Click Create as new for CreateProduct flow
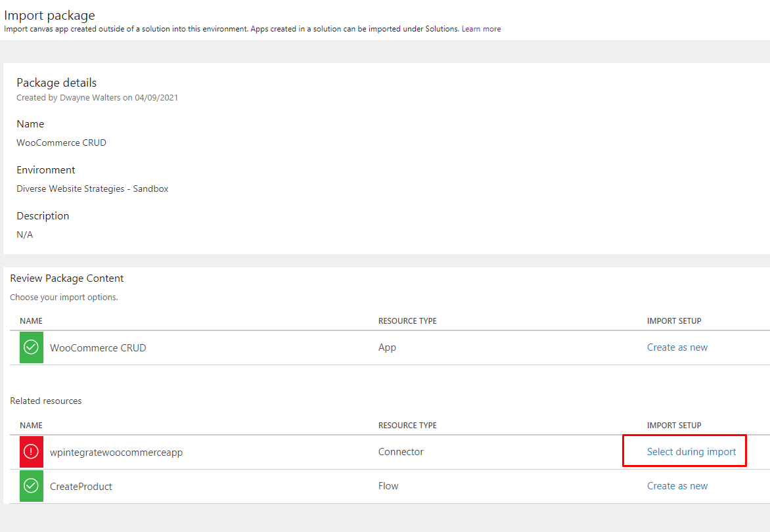Viewport: 770px width, 532px height. (677, 486)
